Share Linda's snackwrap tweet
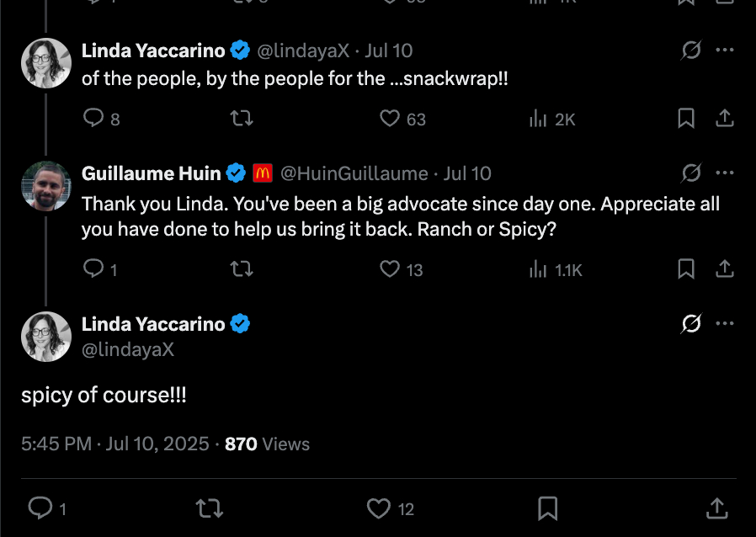The image size is (756, 537). tap(724, 119)
